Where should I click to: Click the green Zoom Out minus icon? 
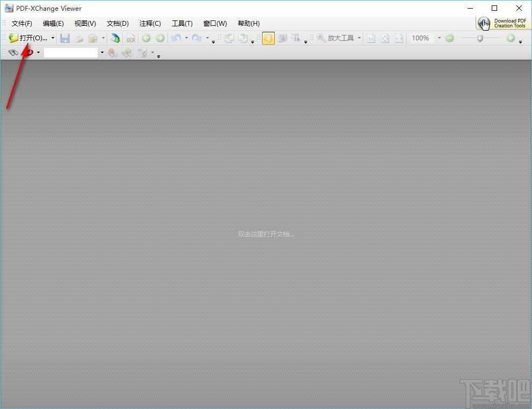point(449,38)
